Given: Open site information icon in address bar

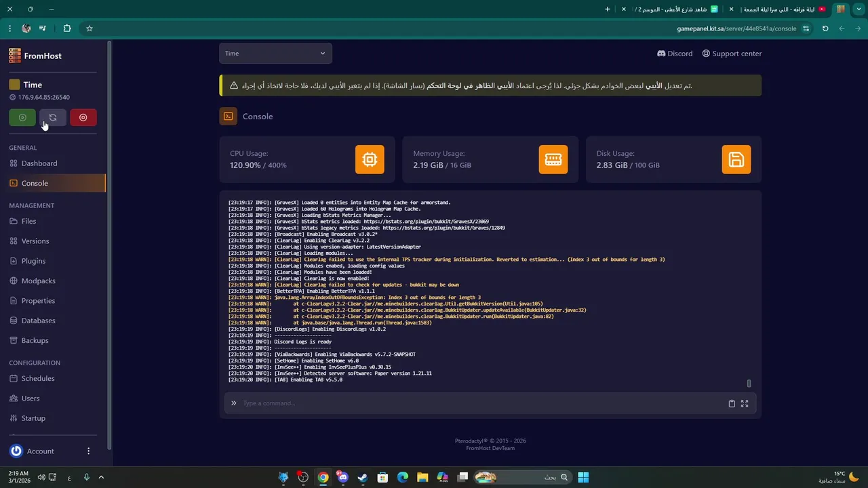Looking at the screenshot, I should 806,28.
